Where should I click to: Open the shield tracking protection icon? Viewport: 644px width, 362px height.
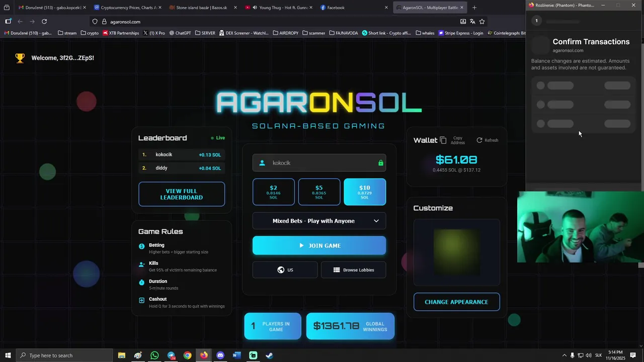(x=95, y=22)
